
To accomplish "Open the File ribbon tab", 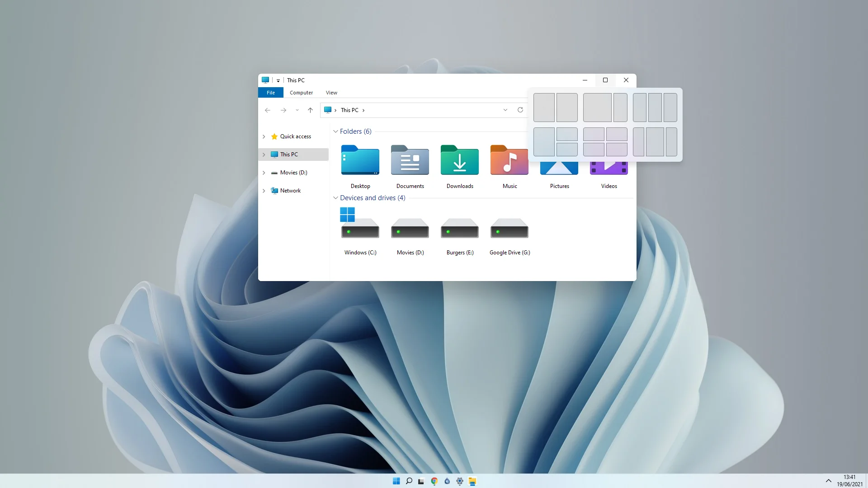I will click(x=271, y=93).
